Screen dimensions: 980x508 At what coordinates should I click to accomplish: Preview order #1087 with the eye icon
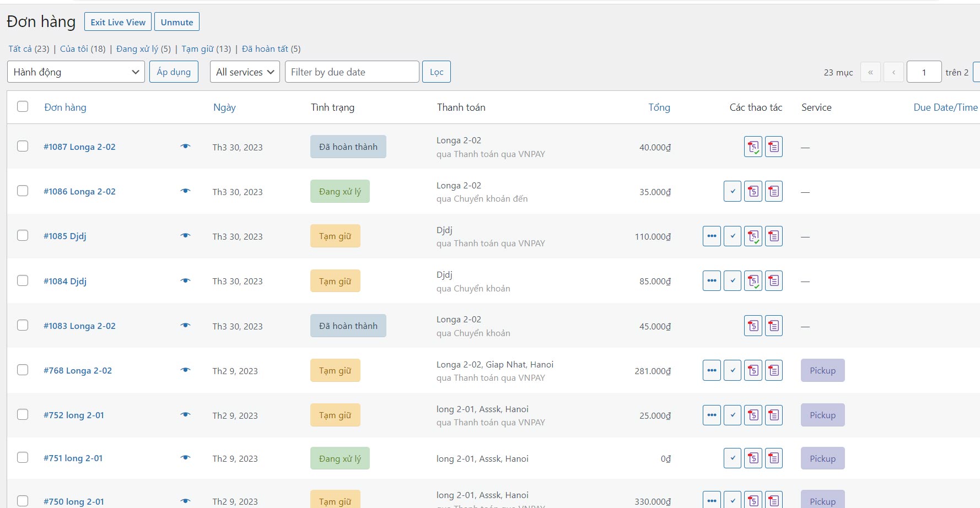pyautogui.click(x=185, y=147)
